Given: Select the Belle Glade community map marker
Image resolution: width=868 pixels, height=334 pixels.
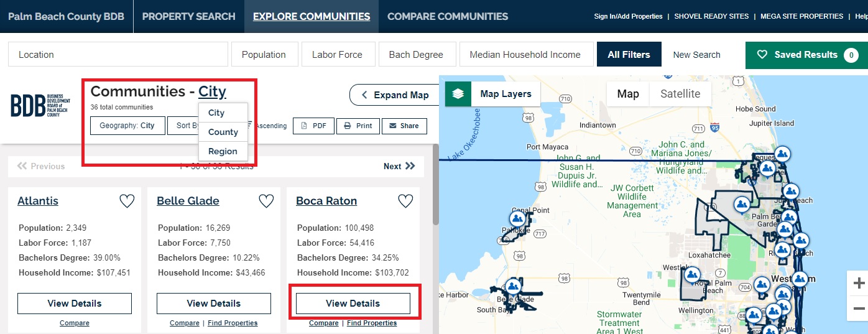Looking at the screenshot, I should point(513,286).
